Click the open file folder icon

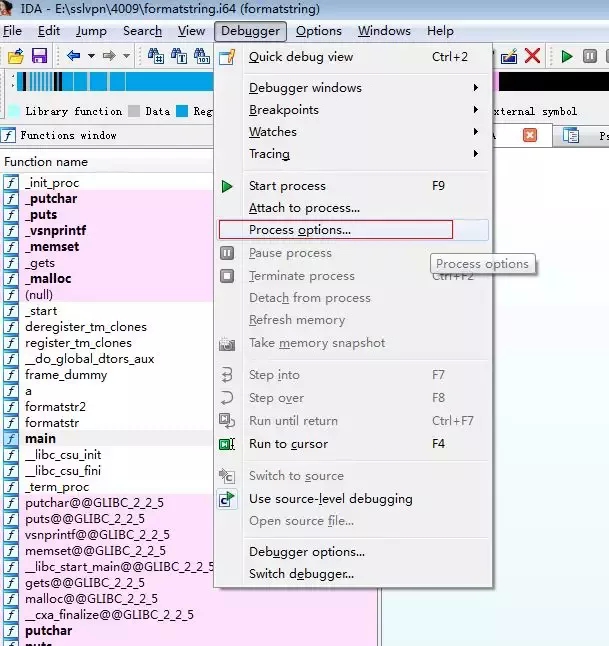[15, 56]
